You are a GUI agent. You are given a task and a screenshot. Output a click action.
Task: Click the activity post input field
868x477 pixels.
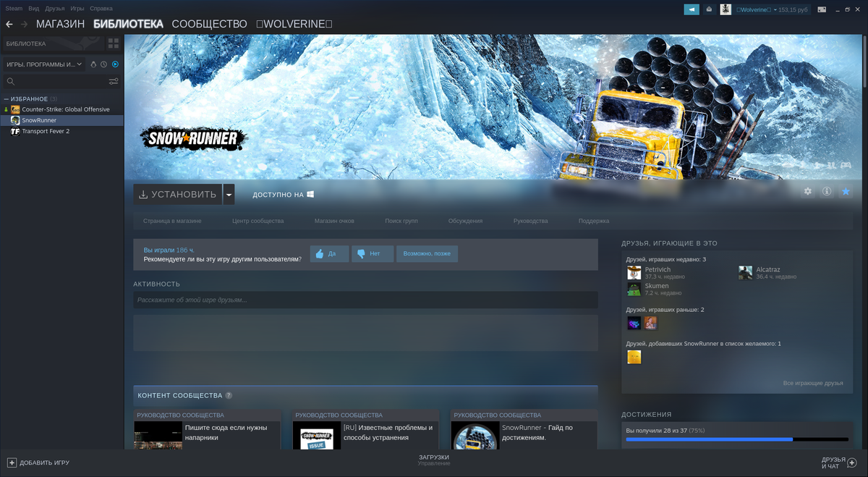(365, 300)
